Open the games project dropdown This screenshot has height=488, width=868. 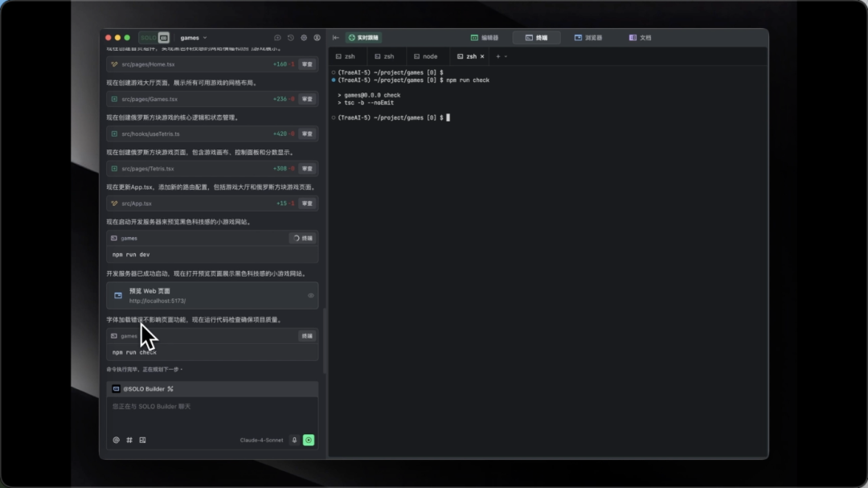click(194, 38)
